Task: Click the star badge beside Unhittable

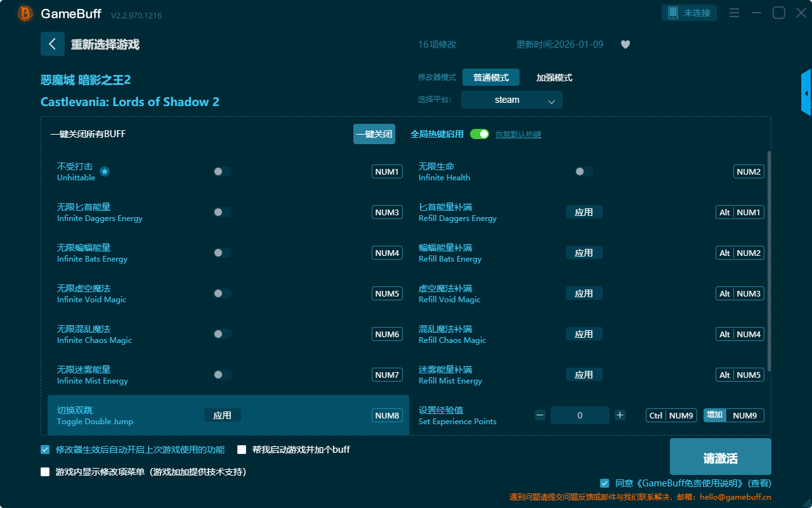Action: tap(105, 171)
